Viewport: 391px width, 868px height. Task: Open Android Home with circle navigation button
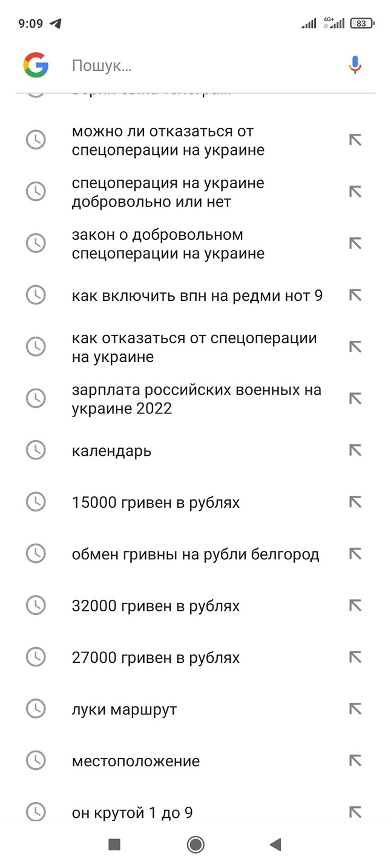pos(195,844)
